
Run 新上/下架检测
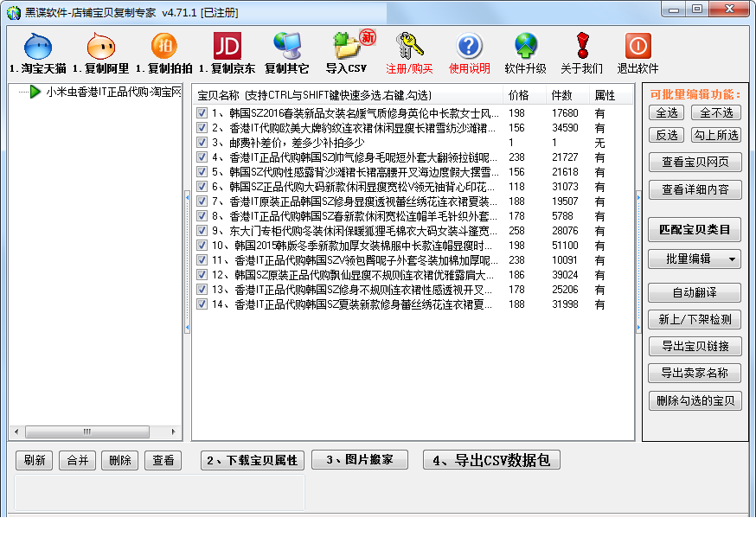[695, 319]
